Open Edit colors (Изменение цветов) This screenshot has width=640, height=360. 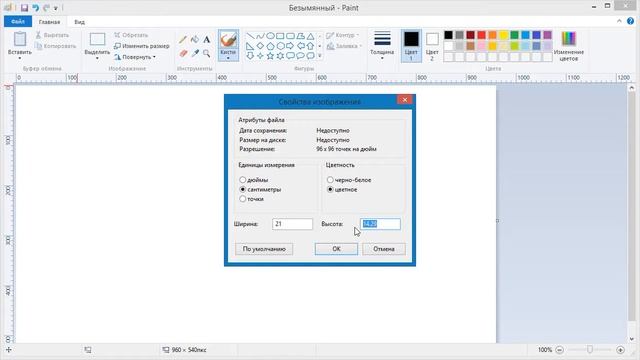[x=569, y=46]
